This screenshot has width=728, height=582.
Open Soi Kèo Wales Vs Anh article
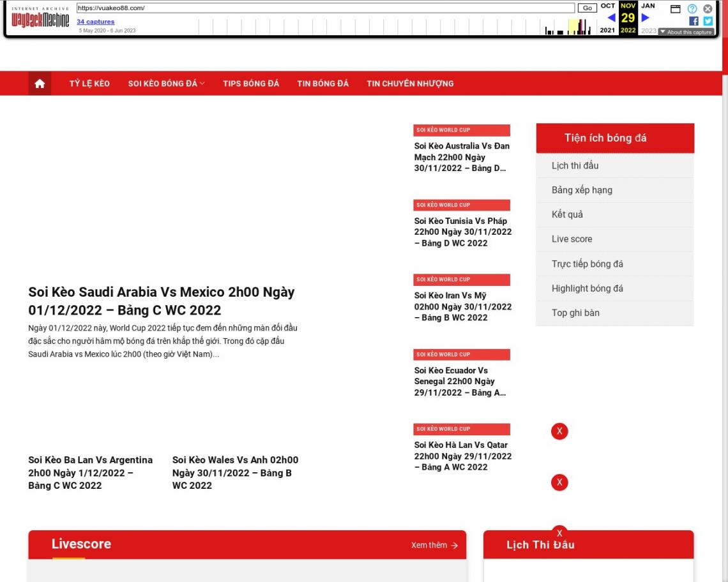click(x=236, y=472)
